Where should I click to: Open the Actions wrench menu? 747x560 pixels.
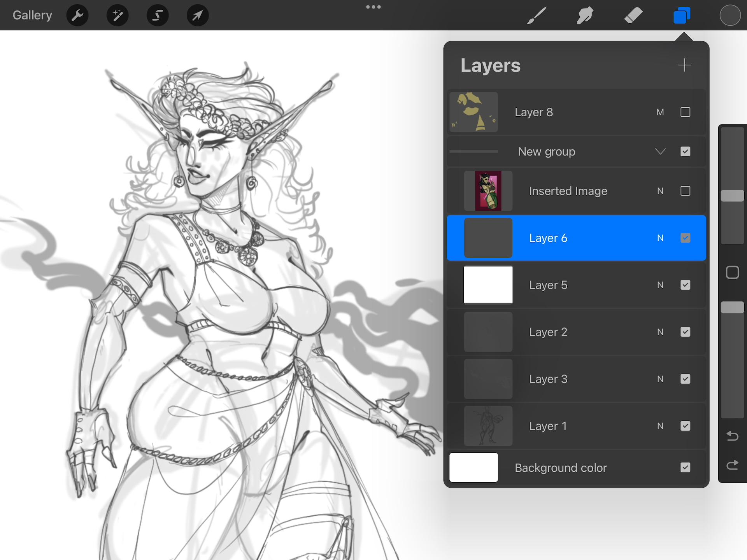[x=77, y=16]
